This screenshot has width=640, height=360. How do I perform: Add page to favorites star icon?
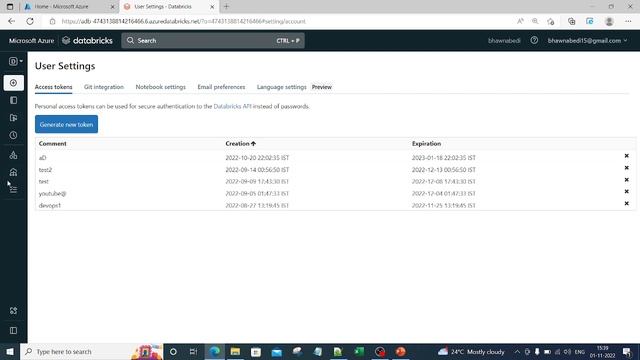pyautogui.click(x=551, y=21)
